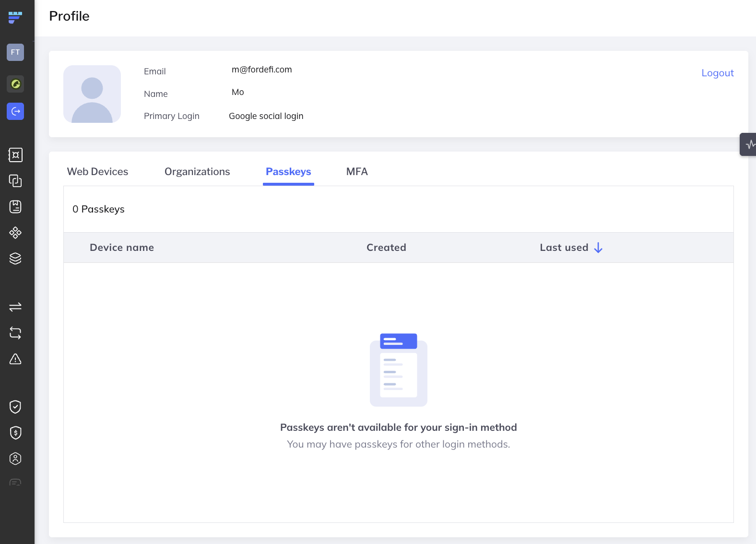Select the Passkeys tab
Viewport: 756px width, 544px height.
pyautogui.click(x=288, y=172)
